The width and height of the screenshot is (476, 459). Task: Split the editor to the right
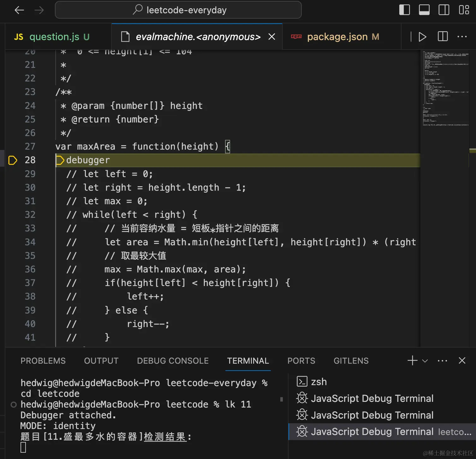point(443,37)
